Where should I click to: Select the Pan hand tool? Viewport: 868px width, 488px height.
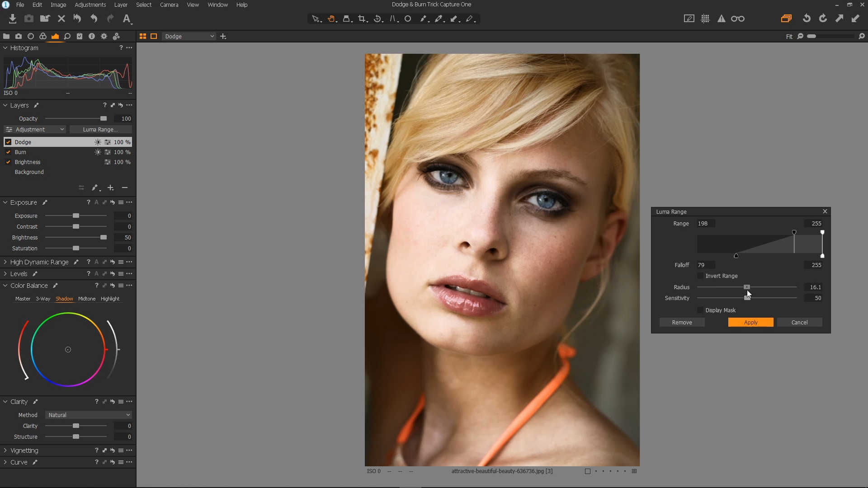click(x=331, y=19)
